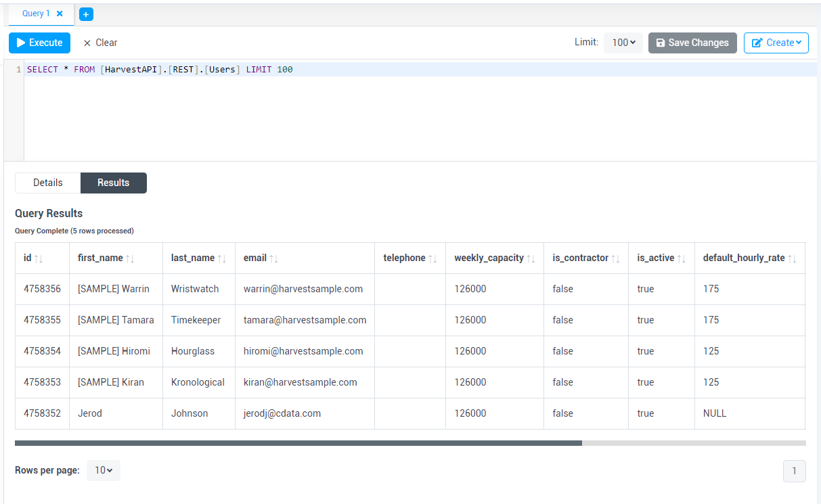Sort by email column arrows
The width and height of the screenshot is (821, 504).
point(273,258)
